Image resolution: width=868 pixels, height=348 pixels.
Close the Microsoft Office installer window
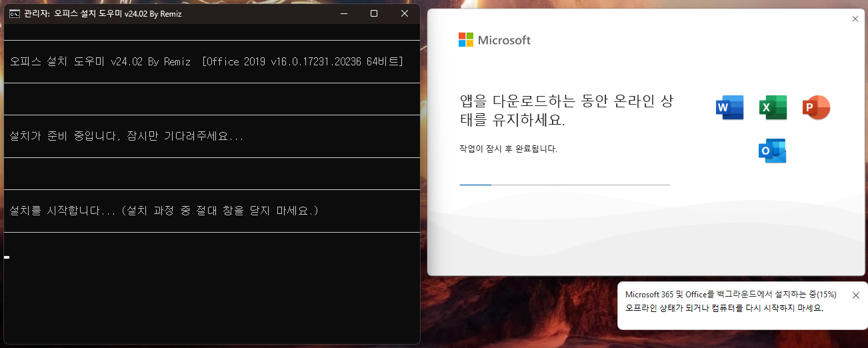[x=855, y=19]
